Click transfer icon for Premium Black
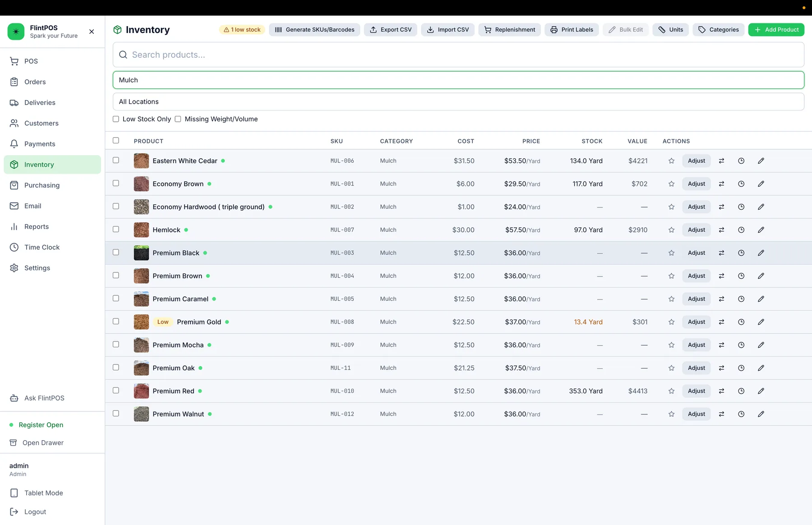 pos(721,253)
